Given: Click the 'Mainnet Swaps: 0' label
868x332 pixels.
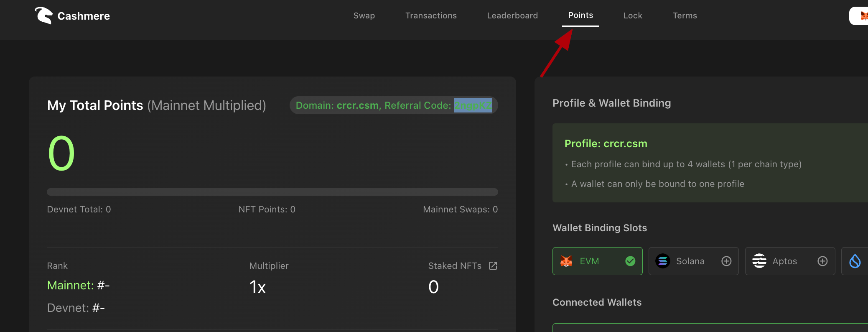Looking at the screenshot, I should tap(461, 209).
